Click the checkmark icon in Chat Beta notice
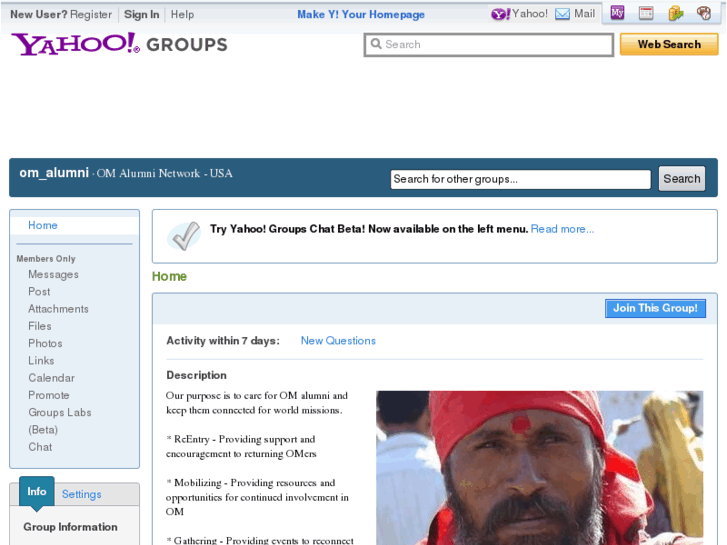The width and height of the screenshot is (727, 545). [x=185, y=236]
